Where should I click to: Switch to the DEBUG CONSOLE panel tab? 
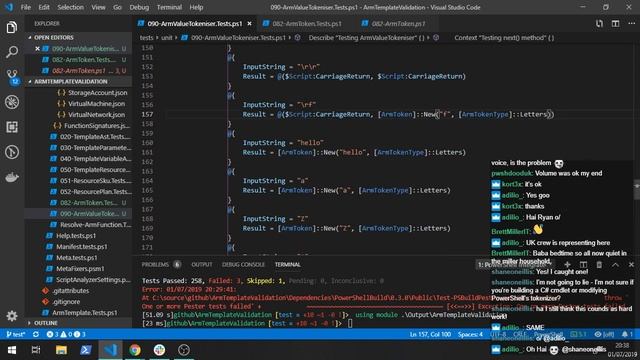(x=243, y=264)
